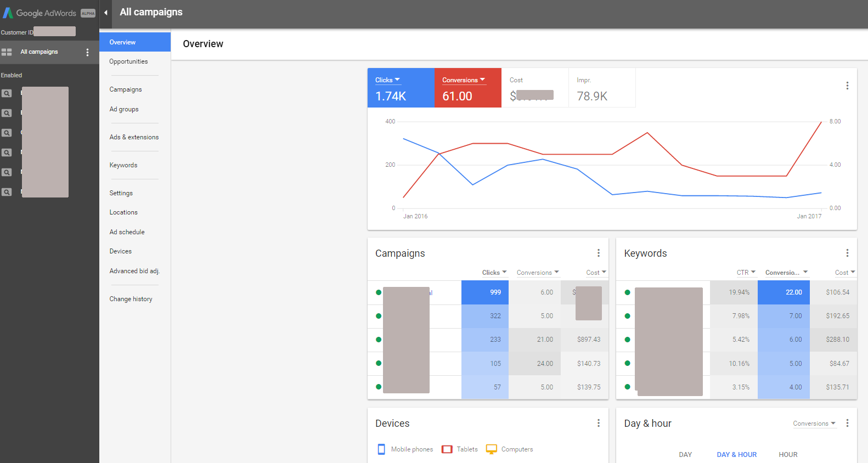The height and width of the screenshot is (463, 868).
Task: Click the last search campaign magnifier icon
Action: pyautogui.click(x=7, y=192)
